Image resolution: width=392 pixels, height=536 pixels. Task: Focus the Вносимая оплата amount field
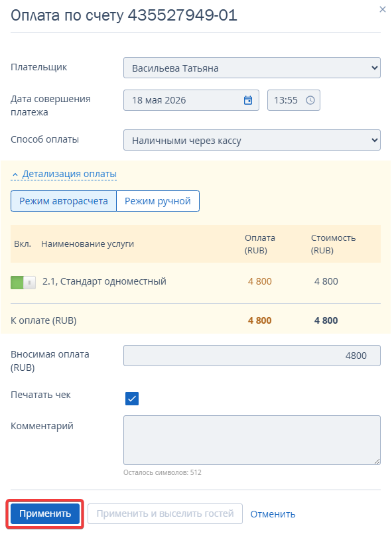(252, 356)
